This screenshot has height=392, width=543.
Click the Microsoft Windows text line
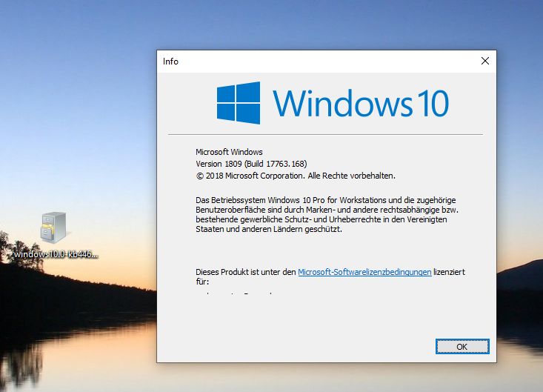tap(229, 152)
